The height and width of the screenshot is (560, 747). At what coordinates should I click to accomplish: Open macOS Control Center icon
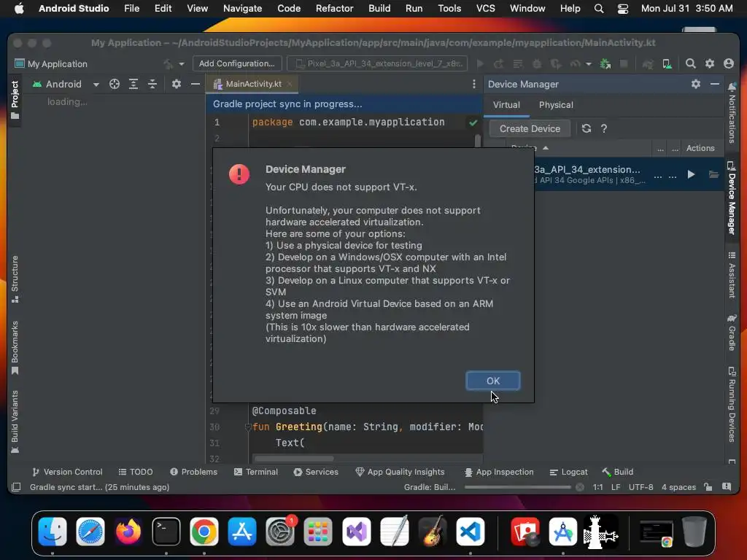623,9
